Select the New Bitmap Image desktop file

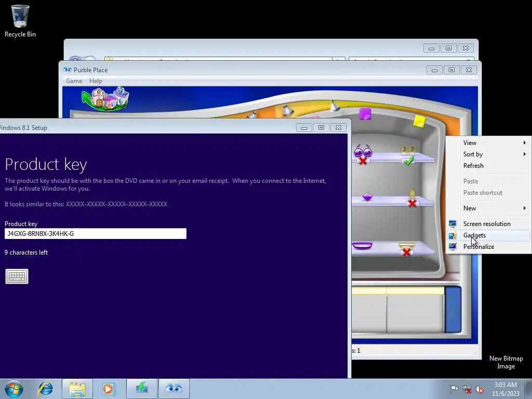506,362
